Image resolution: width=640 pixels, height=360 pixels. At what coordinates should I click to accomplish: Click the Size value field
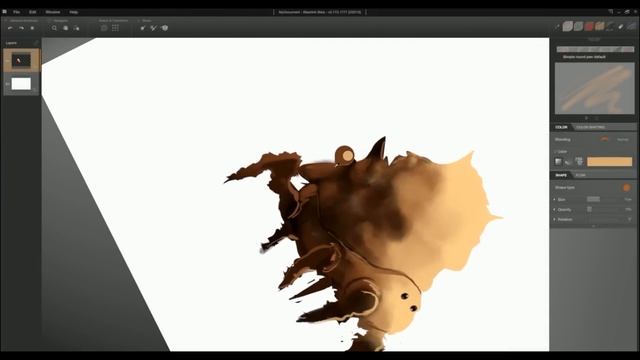point(628,200)
